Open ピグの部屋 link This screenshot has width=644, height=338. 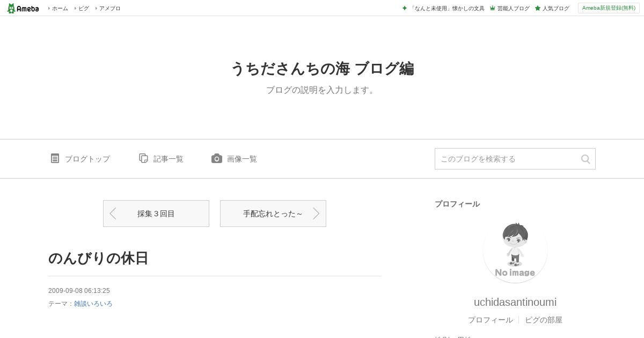click(x=544, y=320)
